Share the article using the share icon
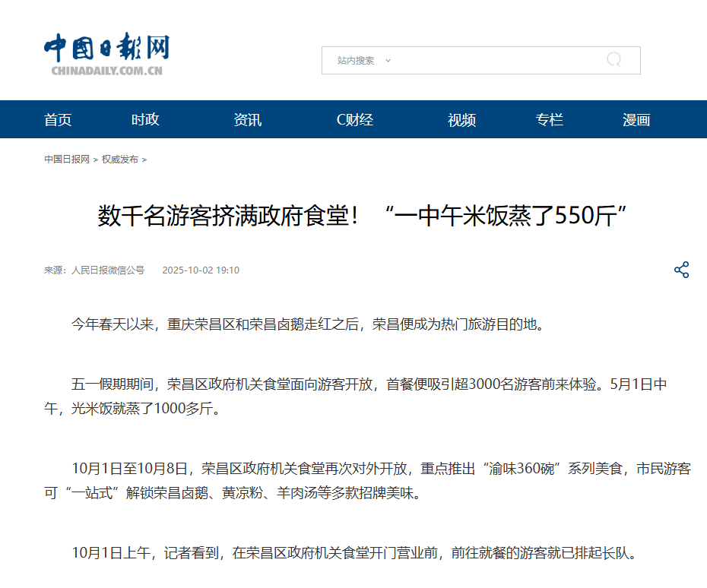 pyautogui.click(x=681, y=270)
